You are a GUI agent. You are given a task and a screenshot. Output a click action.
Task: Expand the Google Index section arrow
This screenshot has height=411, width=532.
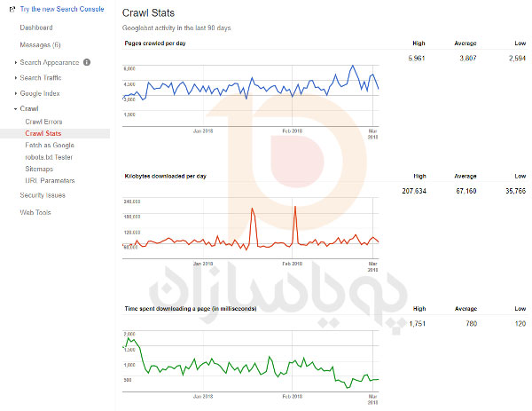click(x=16, y=93)
